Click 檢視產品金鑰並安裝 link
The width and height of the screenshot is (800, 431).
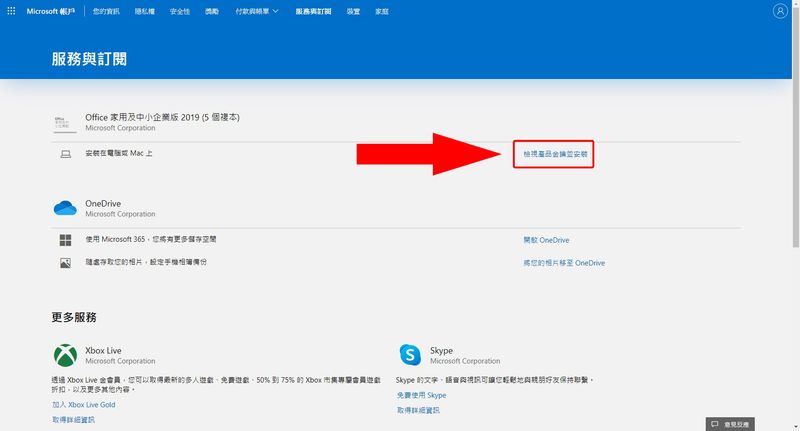(555, 154)
